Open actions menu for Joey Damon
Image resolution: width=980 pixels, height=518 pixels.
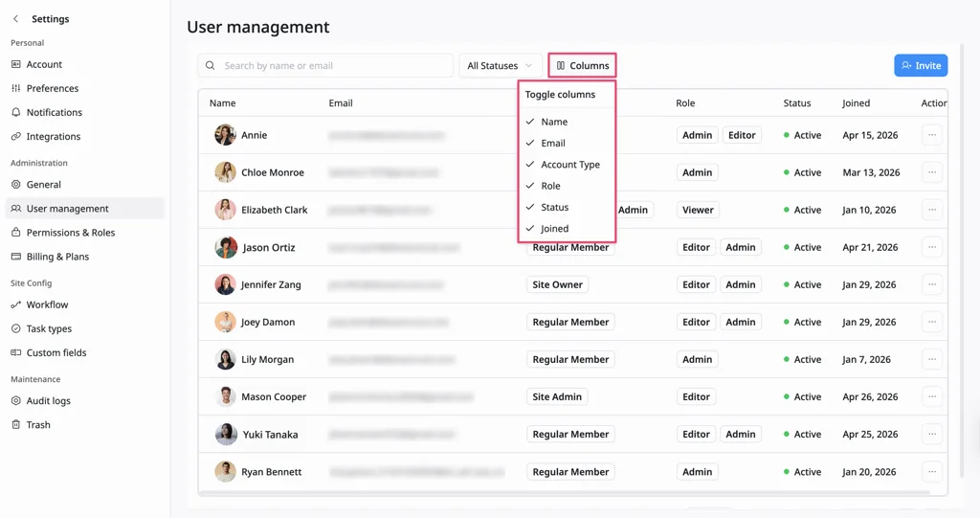[x=932, y=322]
